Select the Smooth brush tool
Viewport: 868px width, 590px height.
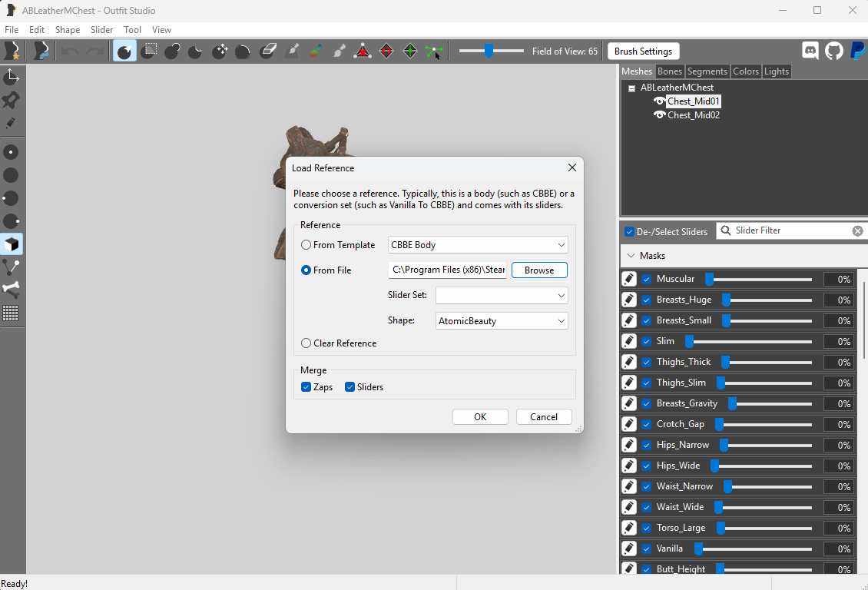pos(243,51)
